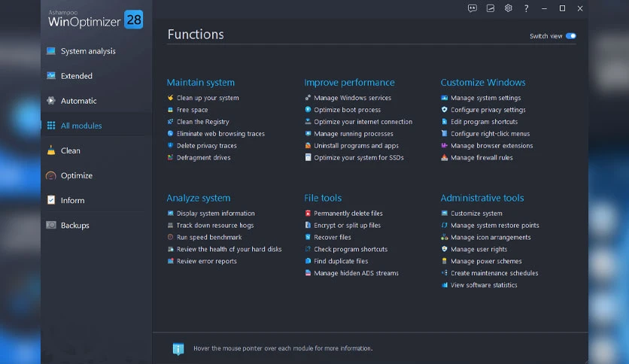This screenshot has height=364, width=629.
Task: Open Manage running processes
Action: click(354, 134)
